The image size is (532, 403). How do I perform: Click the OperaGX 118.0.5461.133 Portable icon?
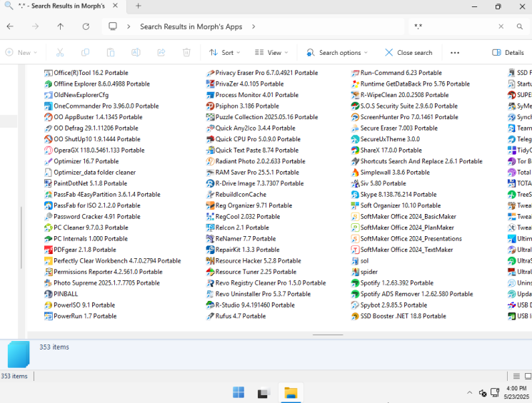48,151
